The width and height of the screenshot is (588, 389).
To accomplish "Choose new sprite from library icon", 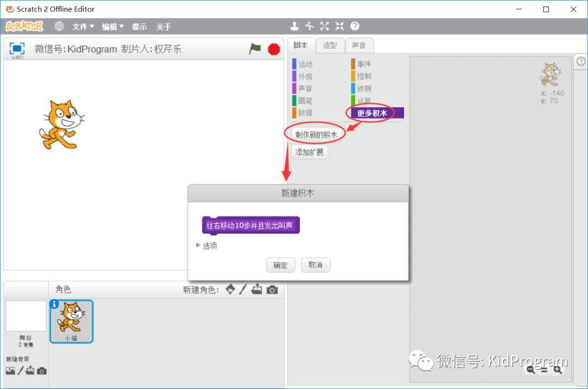I will point(230,289).
